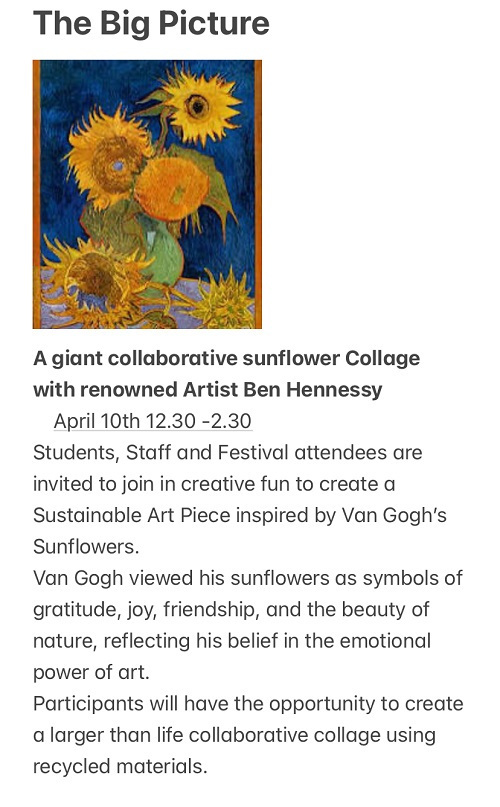500x807 pixels.
Task: Click the 'power of art.' text
Action: pyautogui.click(x=91, y=672)
